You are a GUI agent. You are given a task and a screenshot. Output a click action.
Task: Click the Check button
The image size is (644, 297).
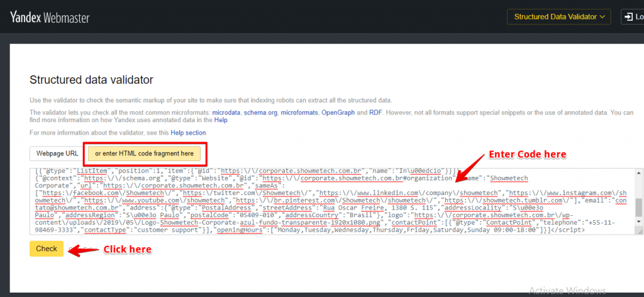pyautogui.click(x=47, y=249)
